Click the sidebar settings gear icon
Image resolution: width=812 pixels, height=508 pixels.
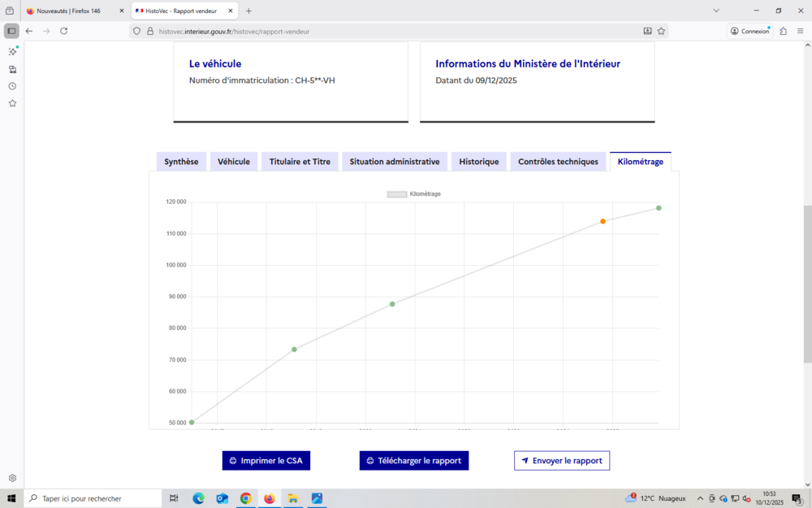[12, 478]
